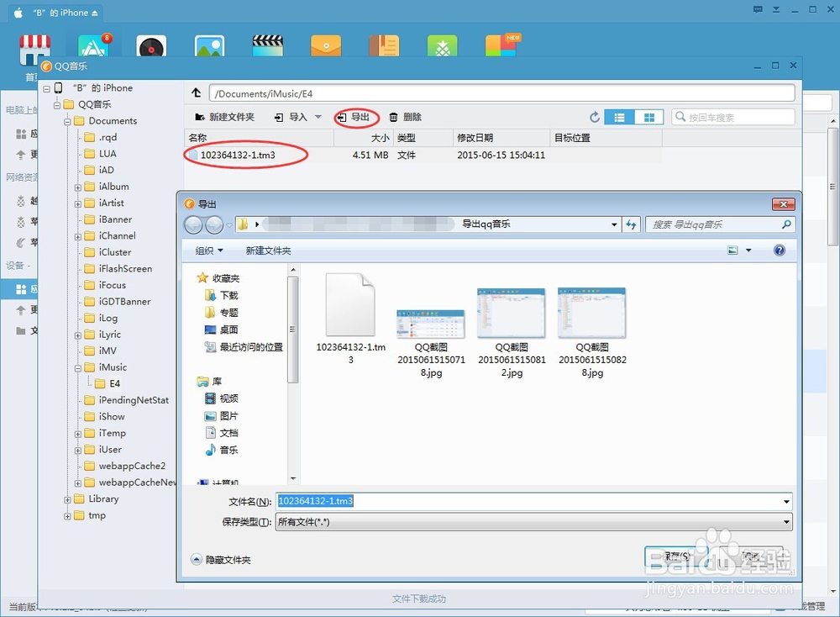840x617 pixels.
Task: Select thumbnail QQ截图20150615150828.jpg
Action: click(592, 333)
